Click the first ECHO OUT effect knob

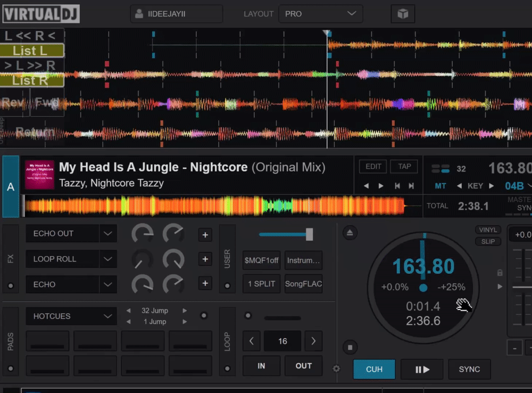[x=143, y=234]
